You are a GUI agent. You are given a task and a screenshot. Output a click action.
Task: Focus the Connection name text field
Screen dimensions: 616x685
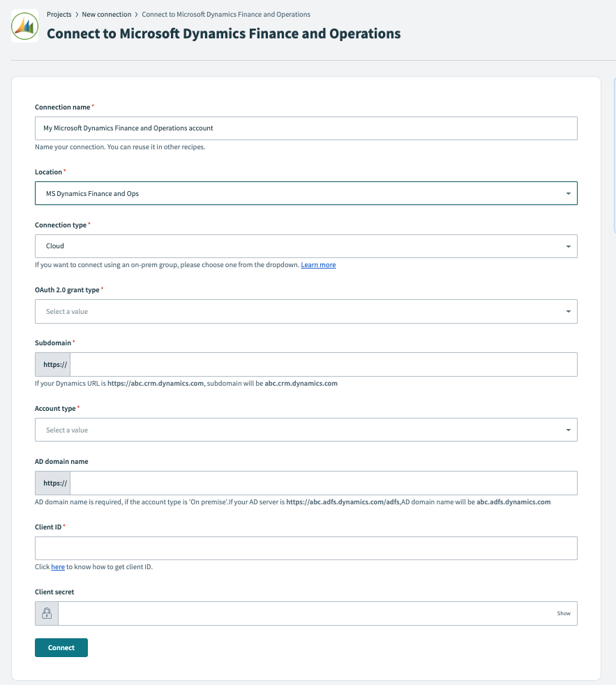tap(306, 128)
